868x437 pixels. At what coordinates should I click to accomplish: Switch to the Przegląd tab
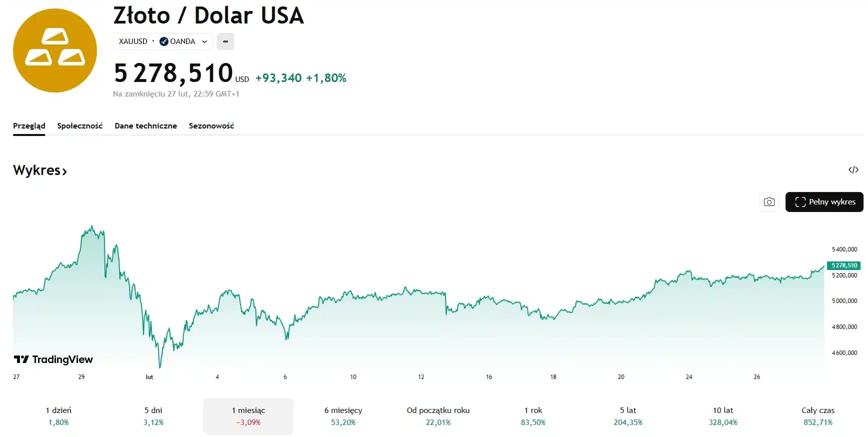29,126
